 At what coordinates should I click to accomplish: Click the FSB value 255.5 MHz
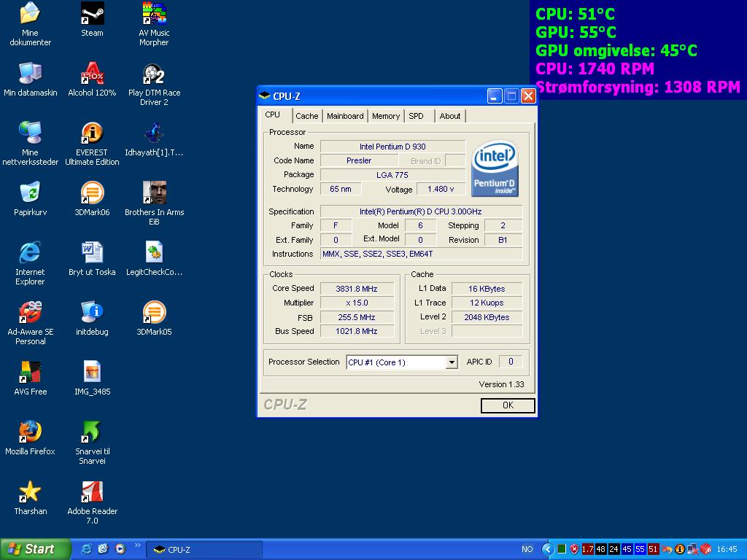(357, 317)
